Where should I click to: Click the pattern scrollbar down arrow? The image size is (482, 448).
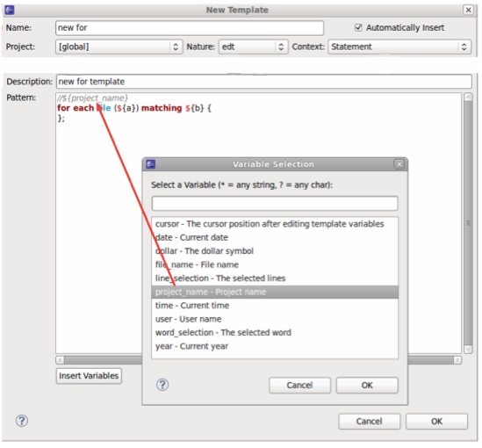coord(468,350)
